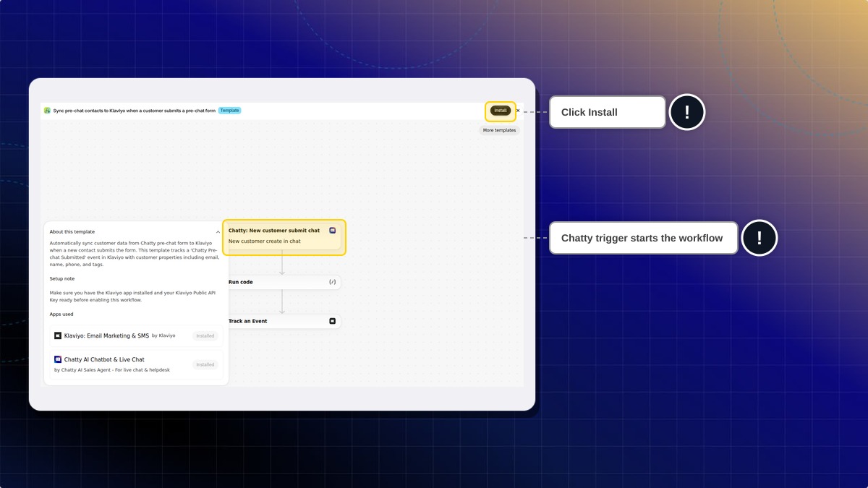Click the Installed badge for Chatty AI Chatbot
Viewport: 868px width, 488px height.
[205, 364]
